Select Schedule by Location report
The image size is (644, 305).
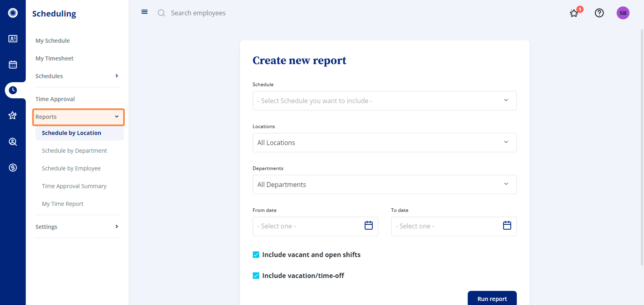pos(79,133)
